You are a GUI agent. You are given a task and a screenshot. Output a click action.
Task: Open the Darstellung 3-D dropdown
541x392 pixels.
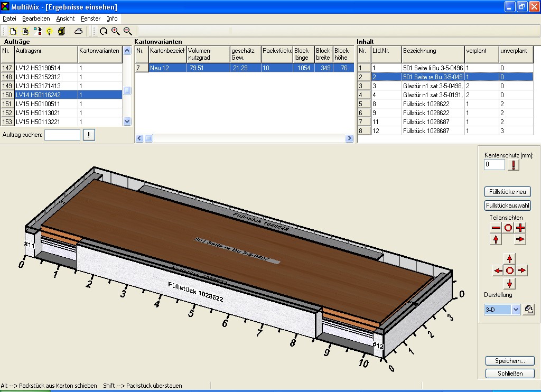point(516,310)
